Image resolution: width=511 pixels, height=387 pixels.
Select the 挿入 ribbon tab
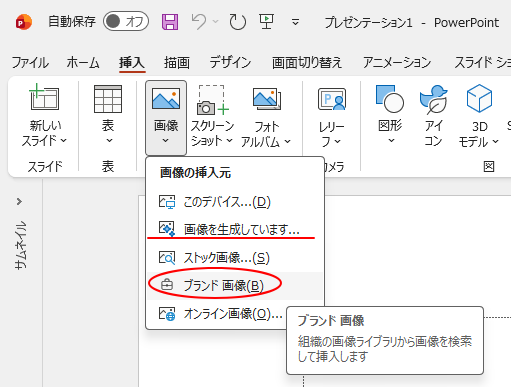(132, 62)
